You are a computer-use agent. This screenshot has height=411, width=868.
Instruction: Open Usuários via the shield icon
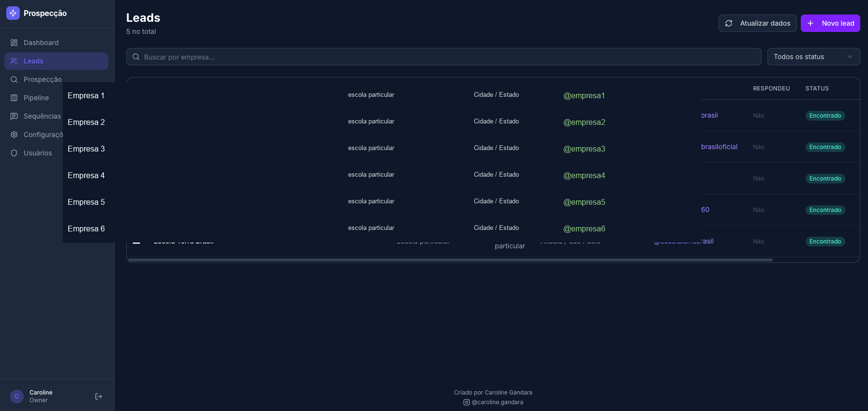14,153
